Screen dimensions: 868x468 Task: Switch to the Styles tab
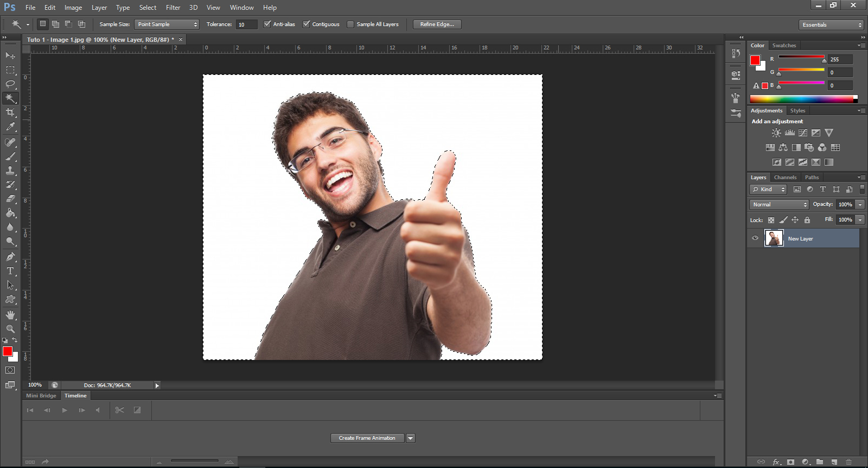797,111
